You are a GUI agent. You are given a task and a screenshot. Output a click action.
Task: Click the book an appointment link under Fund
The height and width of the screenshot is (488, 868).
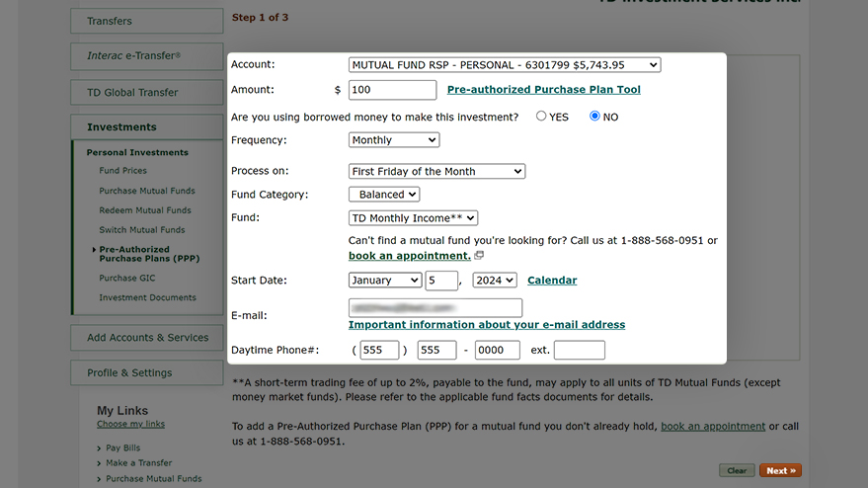point(409,256)
